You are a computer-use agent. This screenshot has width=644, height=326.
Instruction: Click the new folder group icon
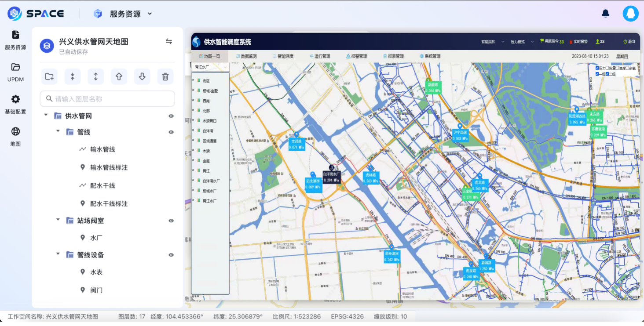(49, 76)
